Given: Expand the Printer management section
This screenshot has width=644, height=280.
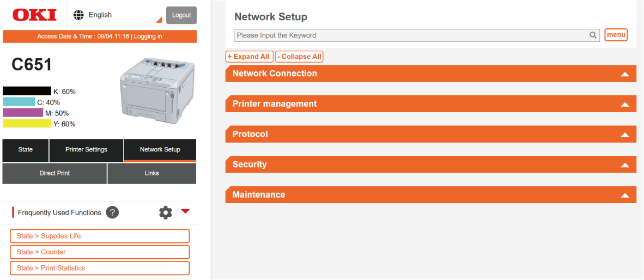Looking at the screenshot, I should tap(430, 104).
